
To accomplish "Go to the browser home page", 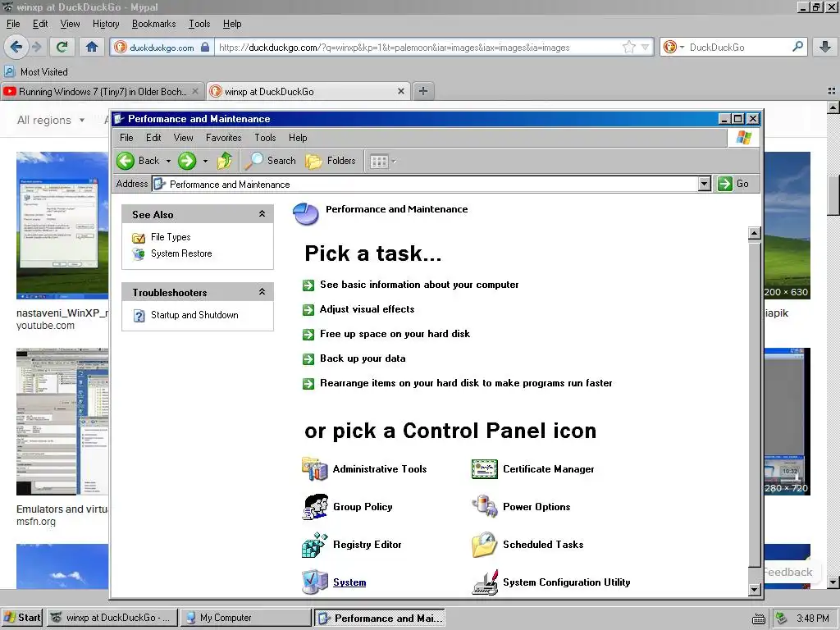I will click(92, 47).
